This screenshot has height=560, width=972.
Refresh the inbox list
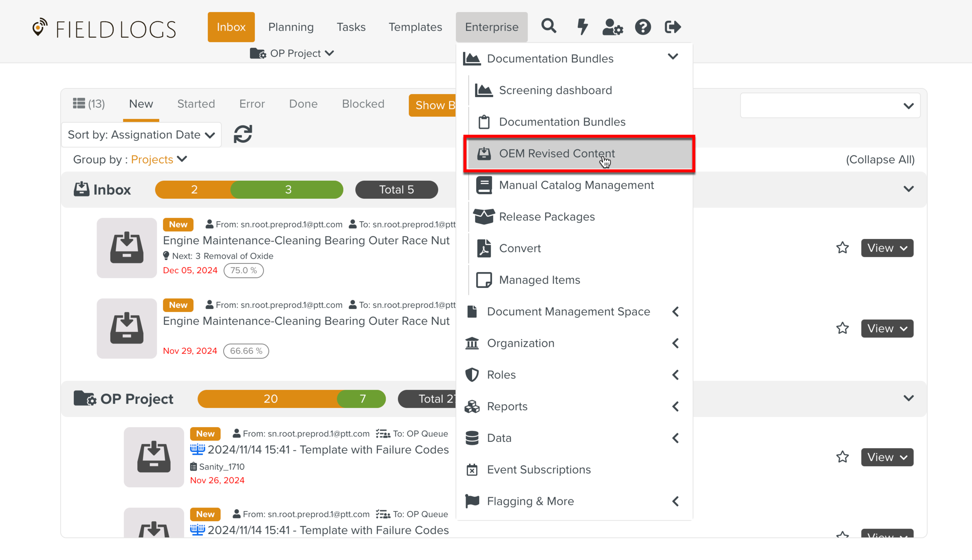coord(243,134)
